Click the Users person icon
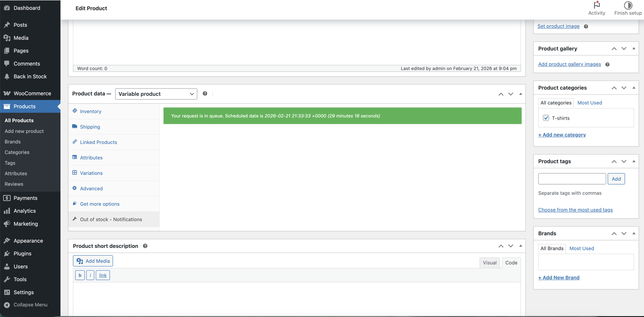Screen dimensions: 644x317 pos(7,266)
